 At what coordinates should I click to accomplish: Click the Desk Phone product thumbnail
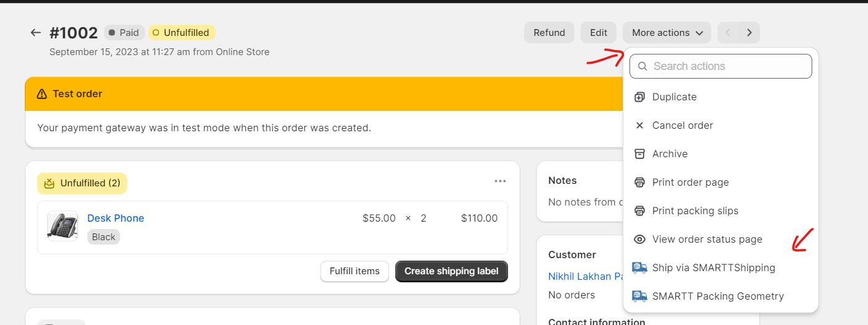(63, 226)
